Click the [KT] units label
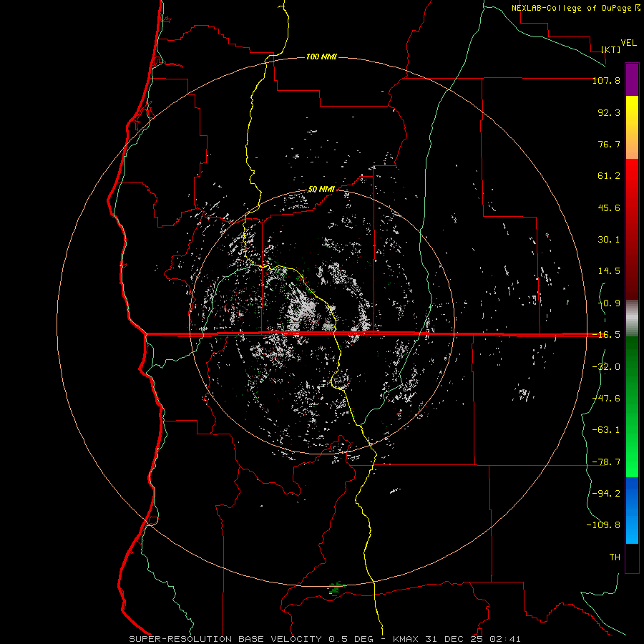 (x=611, y=49)
